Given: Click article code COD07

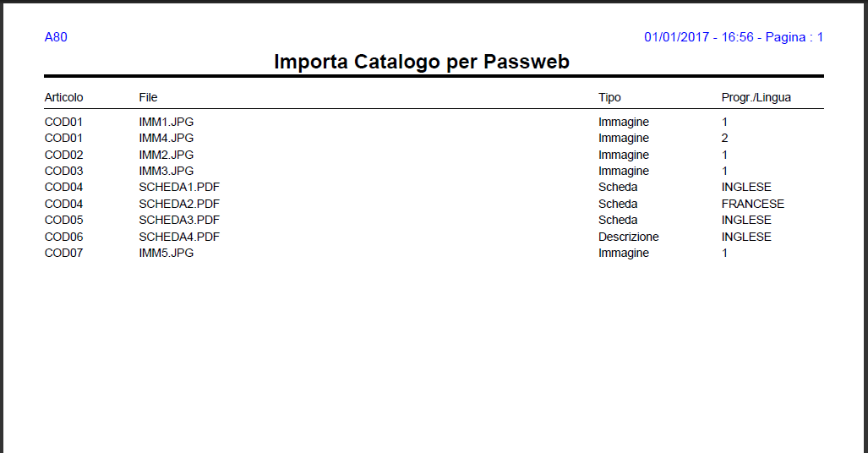Looking at the screenshot, I should [63, 253].
